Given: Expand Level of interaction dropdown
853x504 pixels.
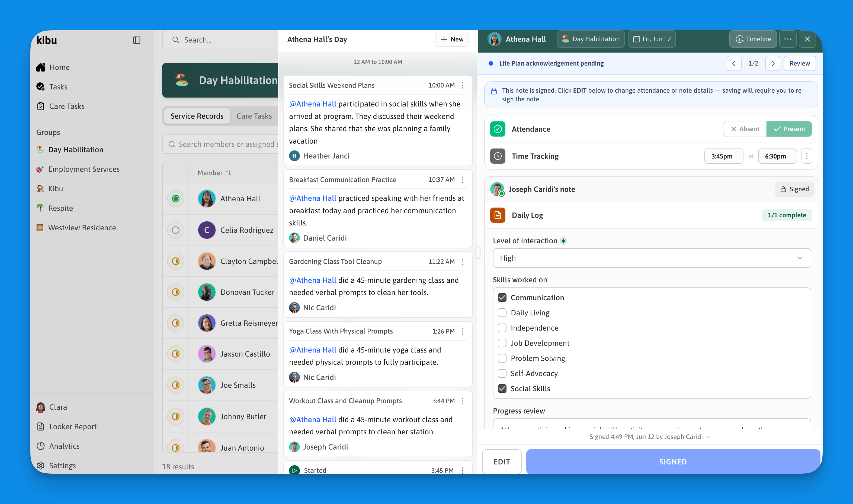Looking at the screenshot, I should tap(652, 258).
